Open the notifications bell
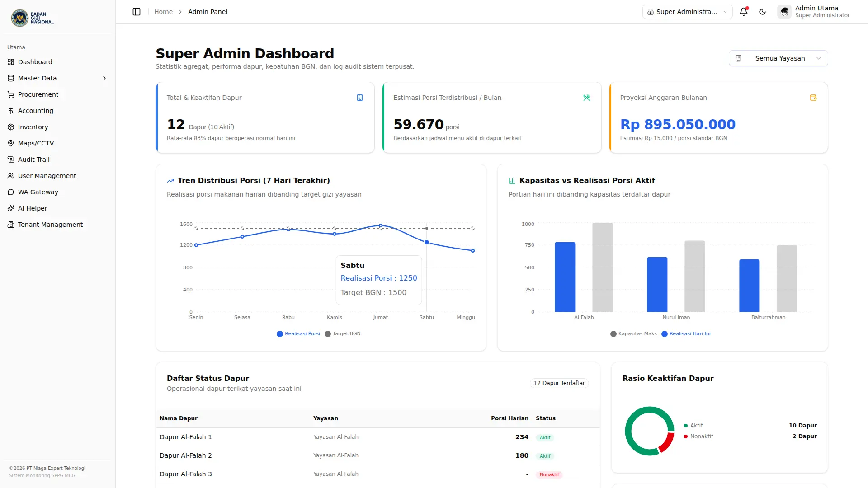 (744, 12)
